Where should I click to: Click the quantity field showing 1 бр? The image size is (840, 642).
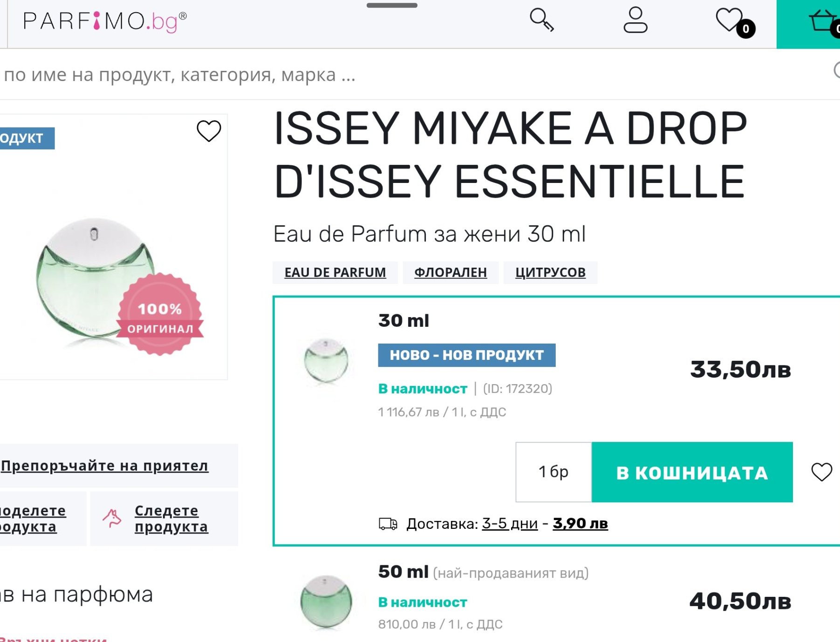553,472
